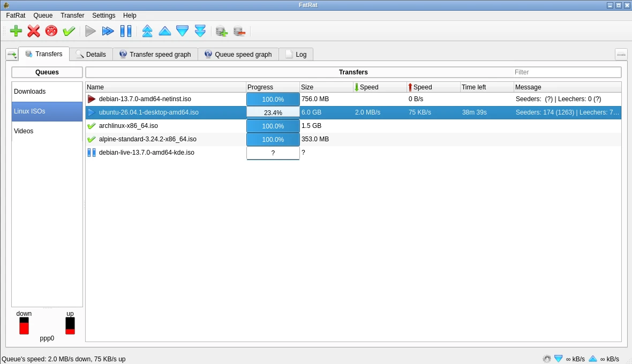The image size is (632, 364).
Task: Select Linux ISOs queue
Action: click(47, 111)
